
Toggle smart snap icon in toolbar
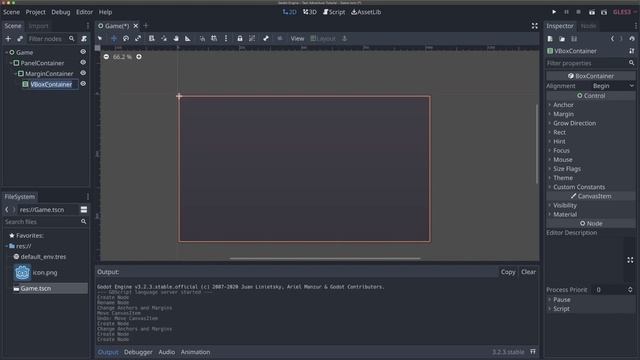pos(202,38)
